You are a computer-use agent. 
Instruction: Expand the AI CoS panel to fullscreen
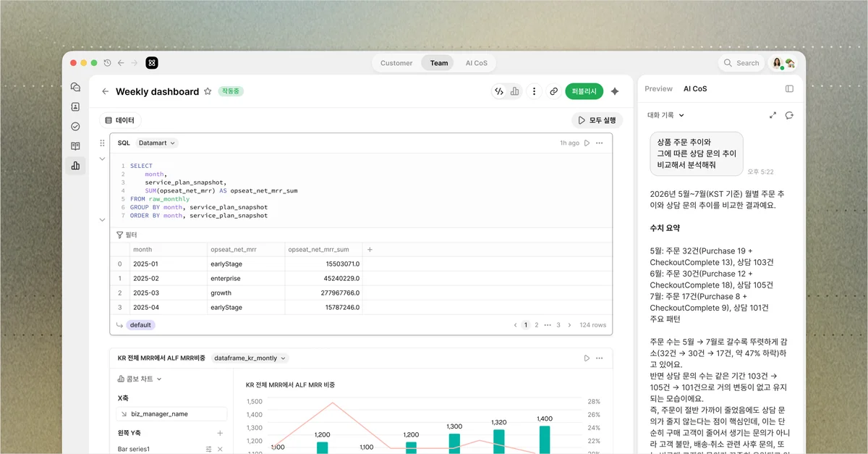click(x=773, y=115)
